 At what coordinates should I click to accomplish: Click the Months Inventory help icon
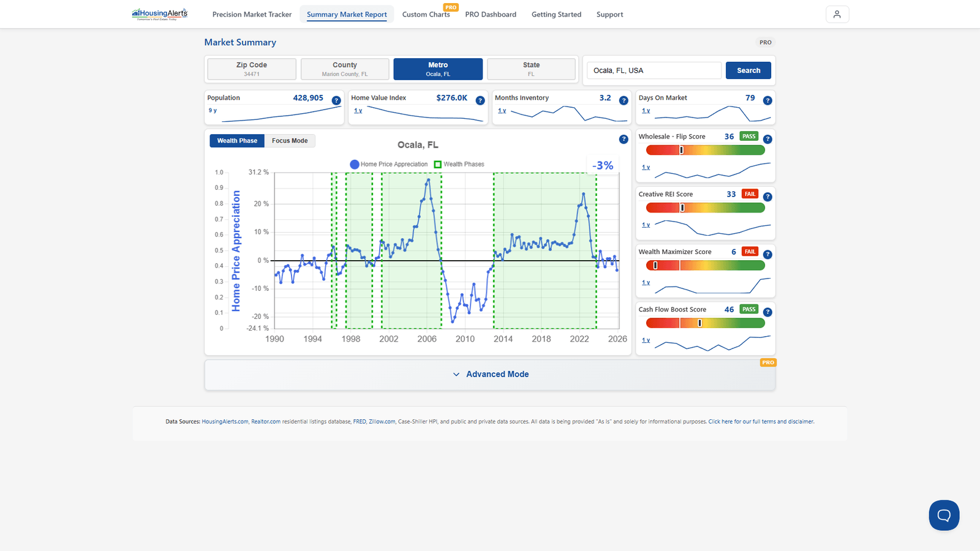(x=624, y=100)
